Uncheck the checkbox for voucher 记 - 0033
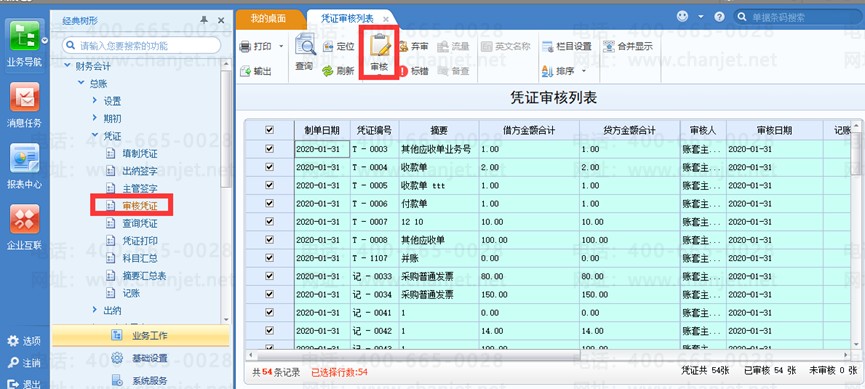 269,276
